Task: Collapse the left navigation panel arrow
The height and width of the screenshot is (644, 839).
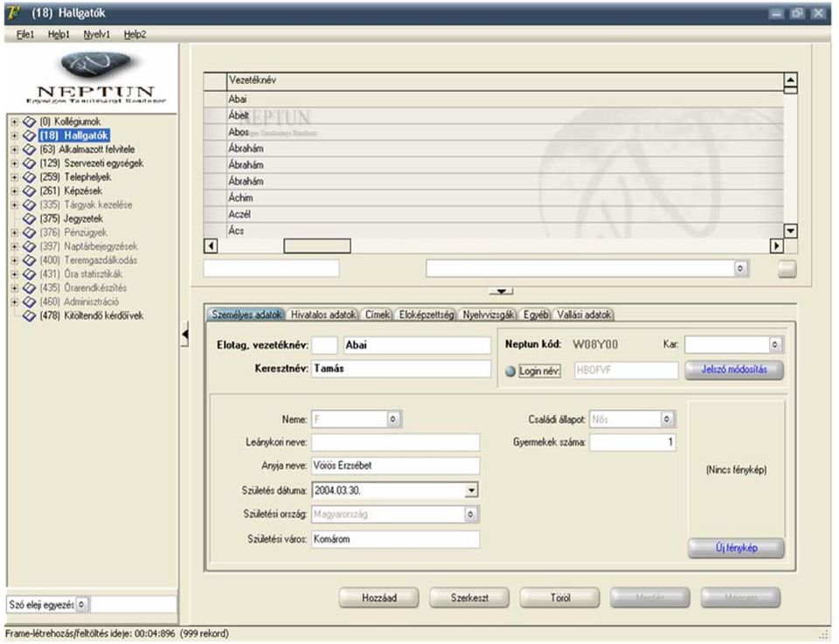Action: click(x=184, y=335)
